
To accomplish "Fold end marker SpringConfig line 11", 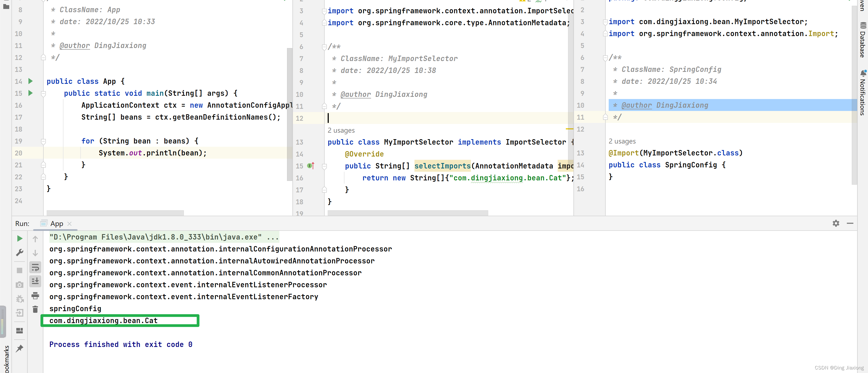I will pos(605,117).
